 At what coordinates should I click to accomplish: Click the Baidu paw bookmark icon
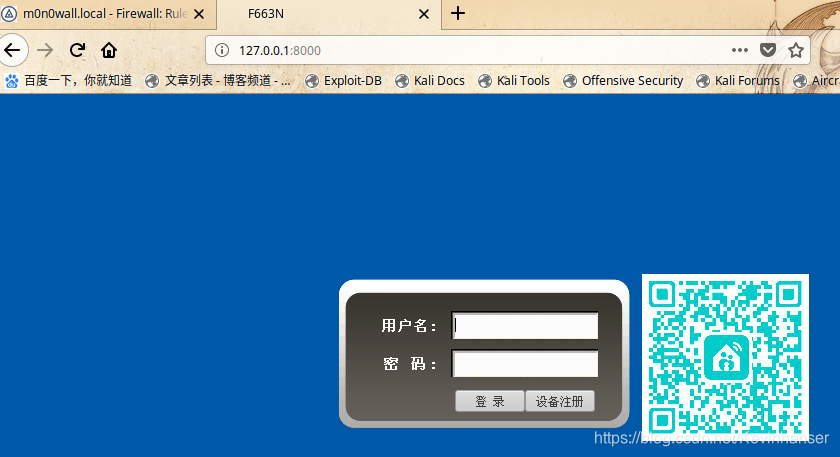[x=12, y=81]
